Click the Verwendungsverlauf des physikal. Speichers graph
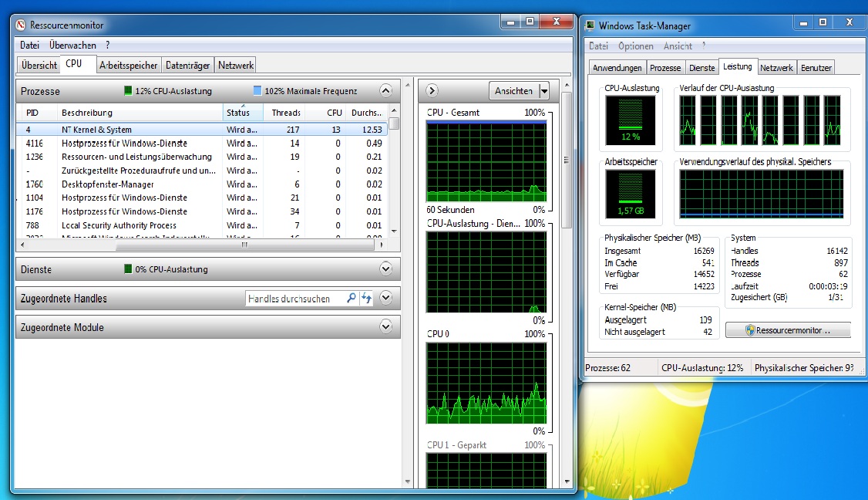 (761, 194)
